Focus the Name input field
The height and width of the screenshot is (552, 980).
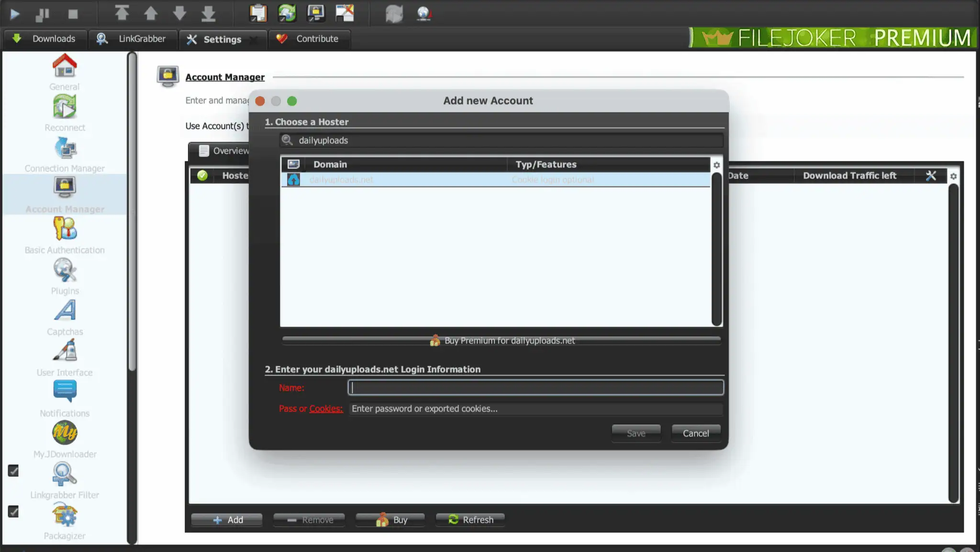535,388
